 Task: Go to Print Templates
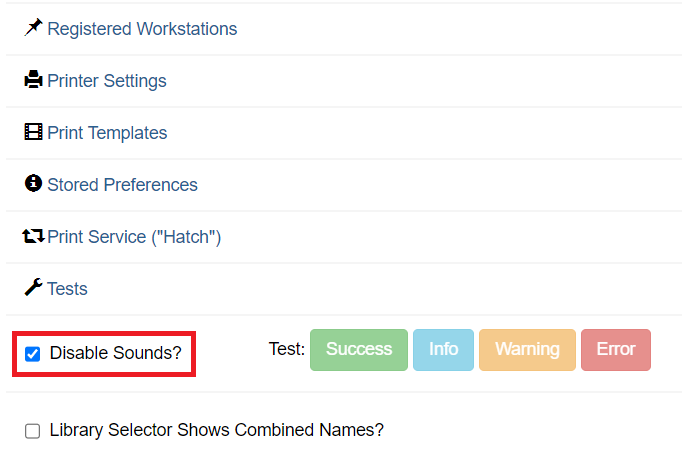click(x=107, y=133)
